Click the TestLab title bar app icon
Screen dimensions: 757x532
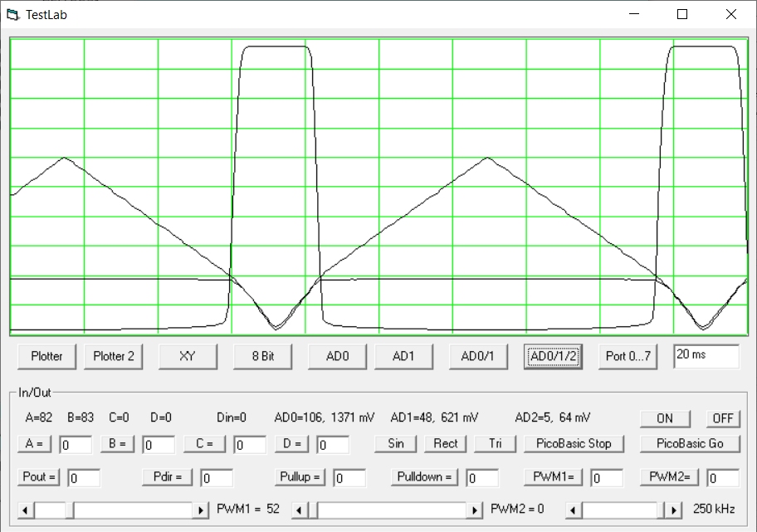click(12, 15)
